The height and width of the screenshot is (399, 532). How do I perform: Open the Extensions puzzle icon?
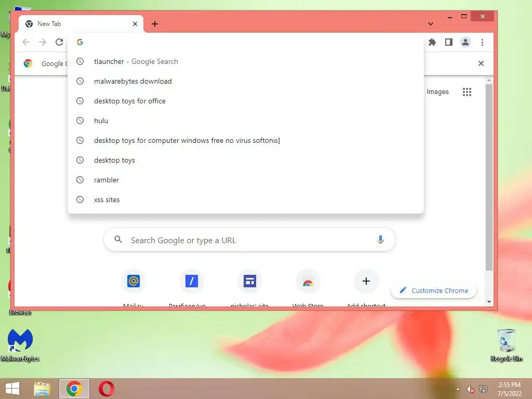pos(432,42)
